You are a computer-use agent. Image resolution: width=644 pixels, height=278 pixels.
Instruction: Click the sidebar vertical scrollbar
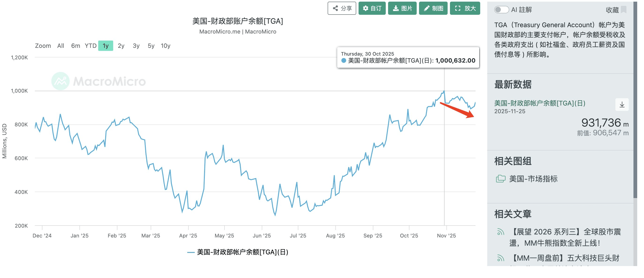635,100
